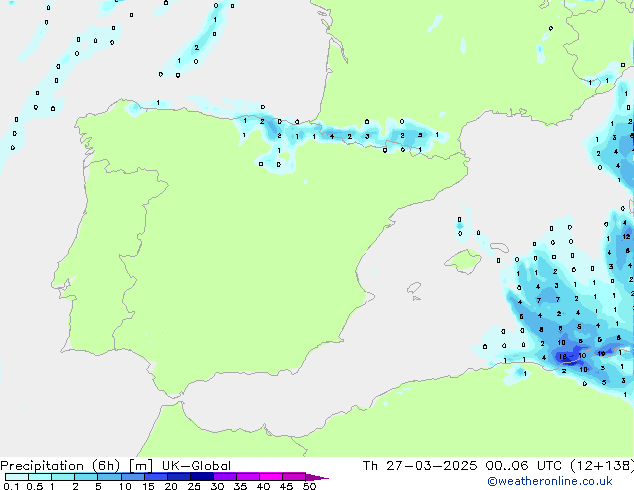The height and width of the screenshot is (490, 634).
Task: Click the 'UK-Global' model label
Action: pos(196,466)
